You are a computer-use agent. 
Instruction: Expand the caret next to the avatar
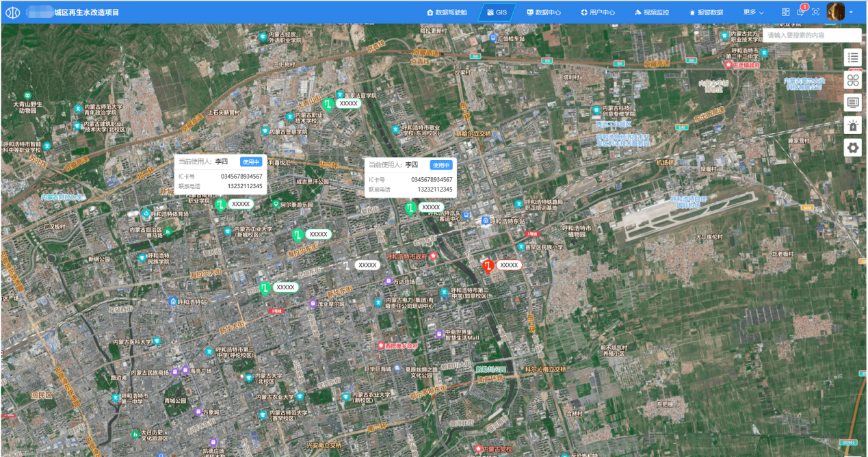coord(851,12)
